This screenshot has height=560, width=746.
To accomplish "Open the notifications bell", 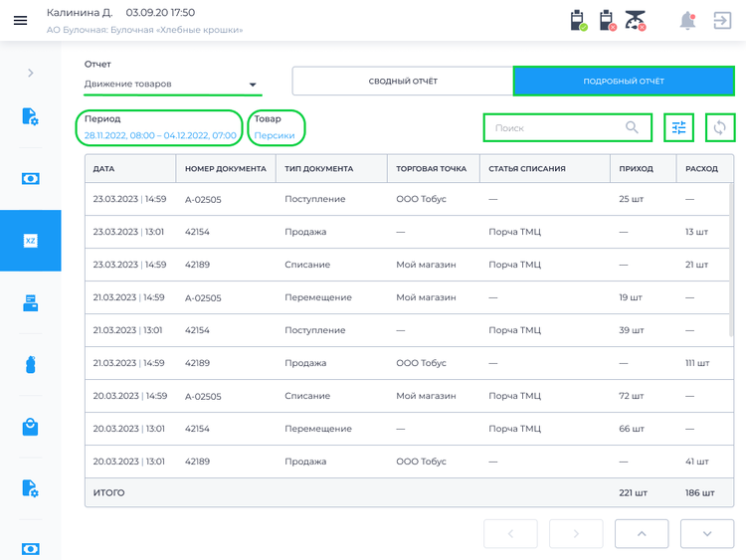I will tap(687, 21).
